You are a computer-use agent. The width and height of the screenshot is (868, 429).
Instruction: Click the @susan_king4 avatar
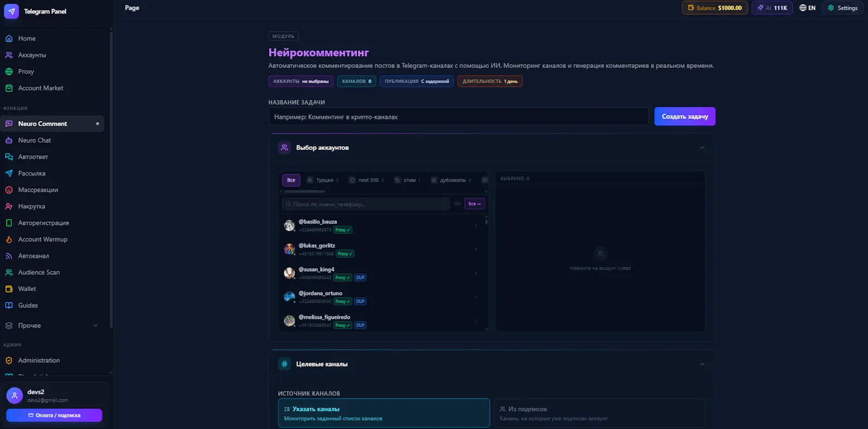pos(290,273)
